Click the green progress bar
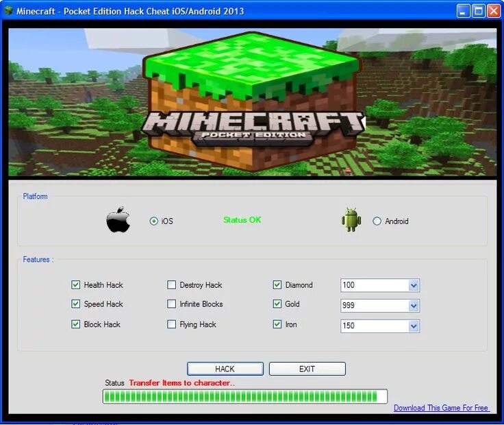This screenshot has height=425, width=504. pyautogui.click(x=245, y=396)
